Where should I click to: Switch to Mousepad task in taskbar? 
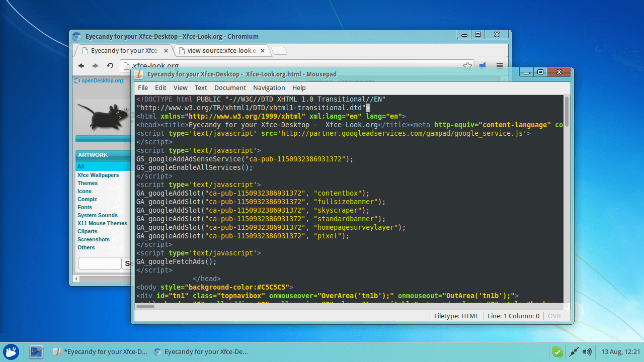[x=100, y=352]
